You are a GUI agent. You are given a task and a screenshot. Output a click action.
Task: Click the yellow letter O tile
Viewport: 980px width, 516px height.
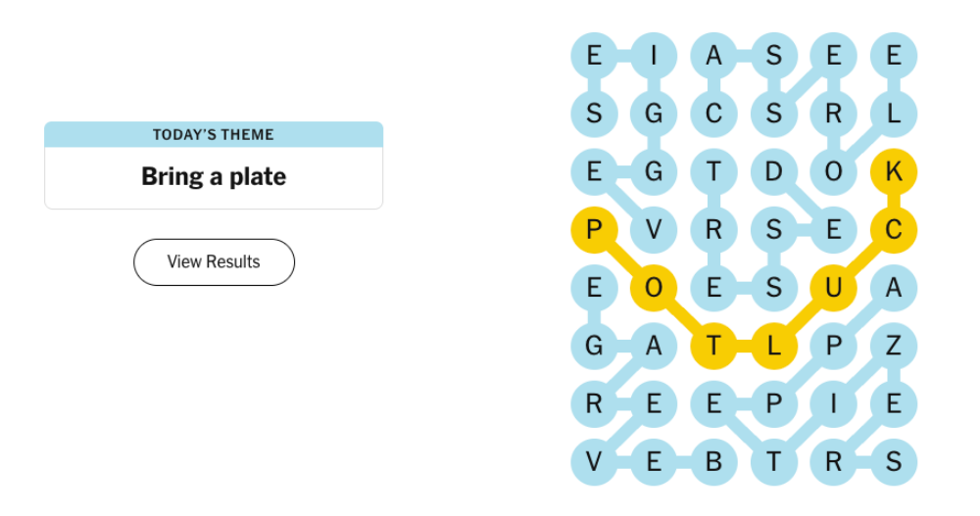click(x=654, y=288)
